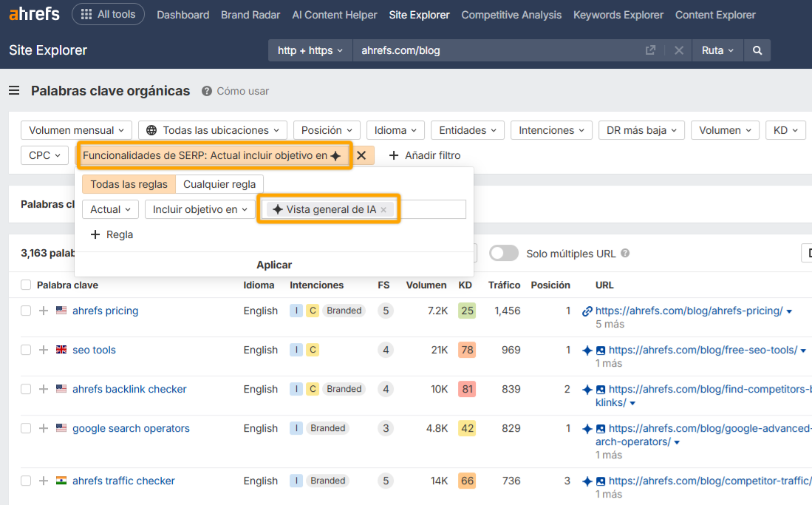
Task: Click the Aplicar button
Action: (x=274, y=265)
